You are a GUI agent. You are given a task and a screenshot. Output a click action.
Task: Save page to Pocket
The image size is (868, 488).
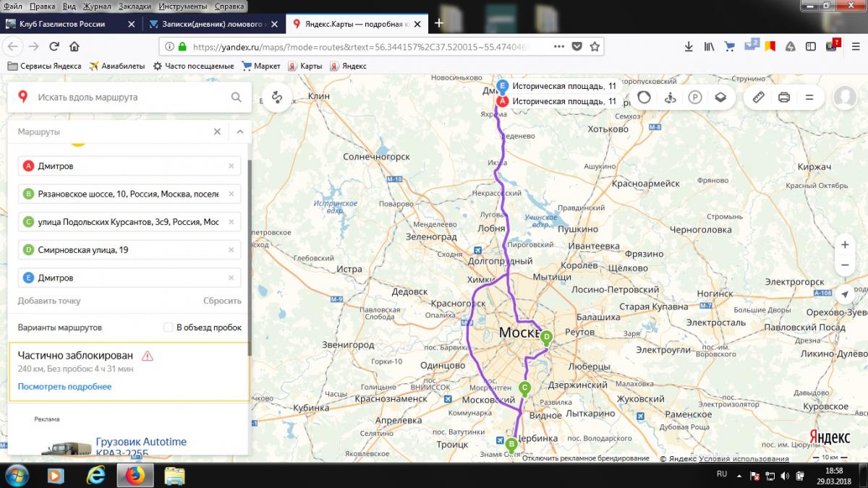click(576, 46)
